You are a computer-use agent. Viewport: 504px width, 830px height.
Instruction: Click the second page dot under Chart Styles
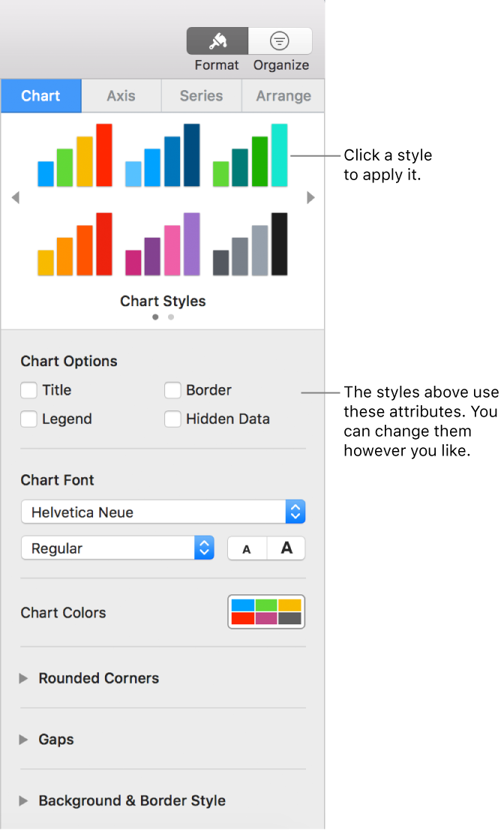click(x=170, y=317)
